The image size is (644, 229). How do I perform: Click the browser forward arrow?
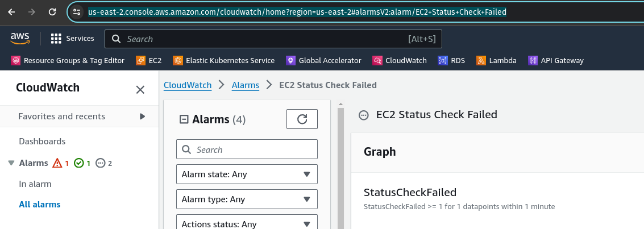(x=32, y=12)
